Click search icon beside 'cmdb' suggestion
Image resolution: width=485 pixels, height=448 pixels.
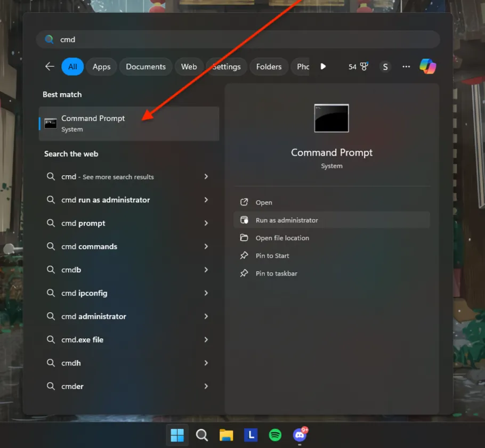tap(51, 270)
